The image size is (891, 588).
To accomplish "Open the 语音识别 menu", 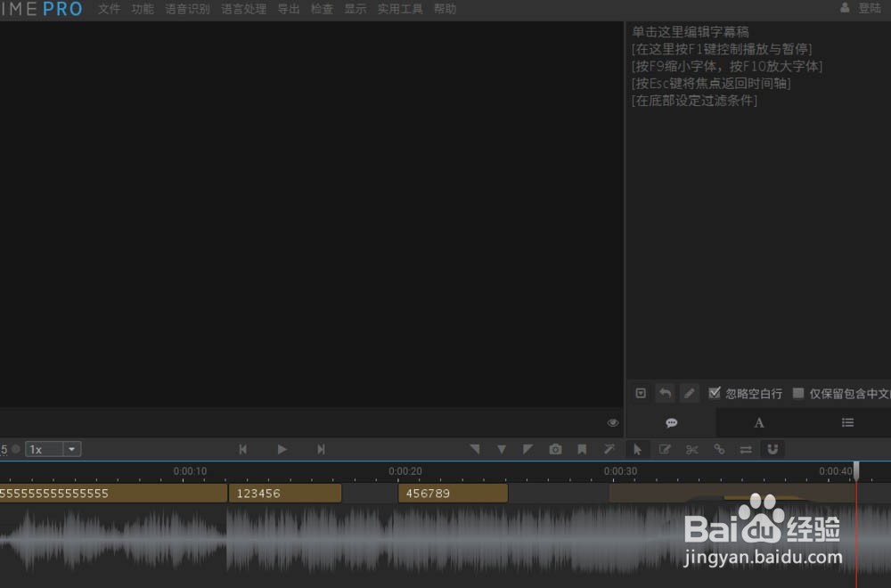I will (x=187, y=9).
